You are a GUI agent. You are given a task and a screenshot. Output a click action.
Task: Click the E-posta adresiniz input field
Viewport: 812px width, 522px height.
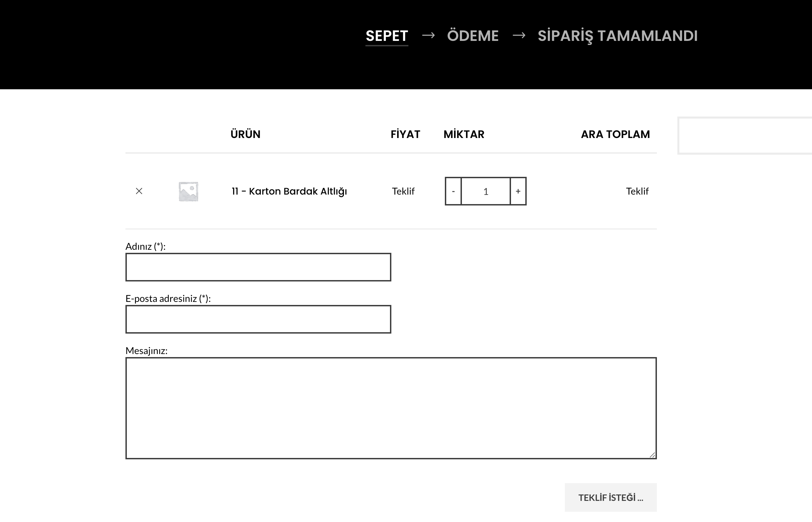click(x=258, y=319)
